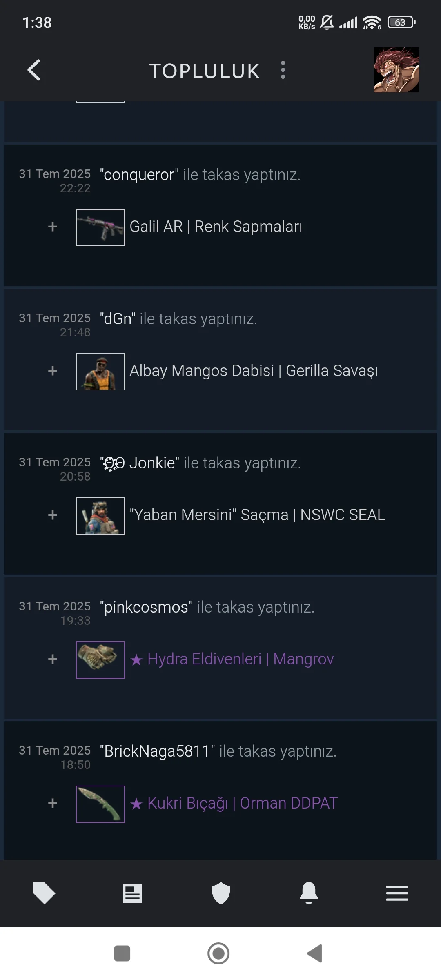441x980 pixels.
Task: Select Albay Mangos Dabisi agent thumbnail
Action: click(x=100, y=372)
